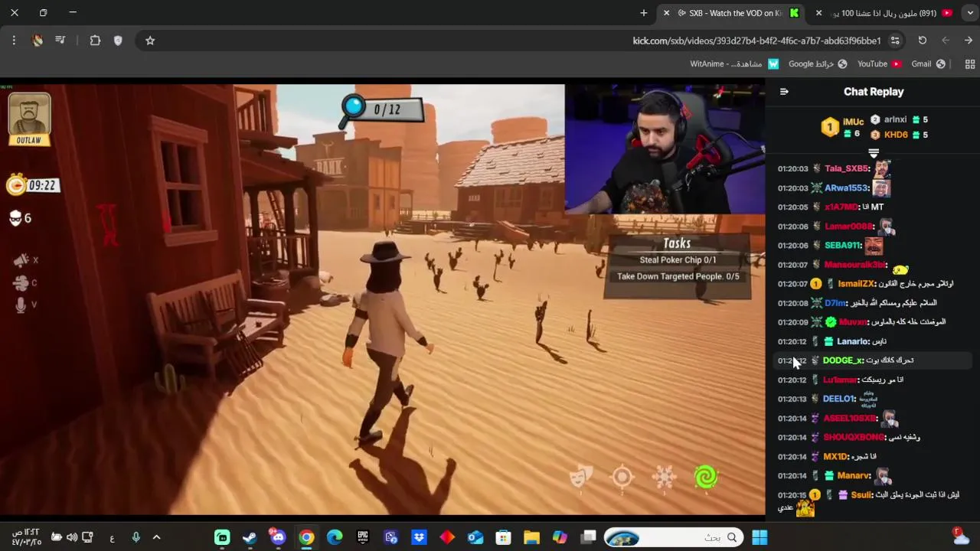Open the Google Maps bookmark
The height and width of the screenshot is (551, 980).
[818, 64]
